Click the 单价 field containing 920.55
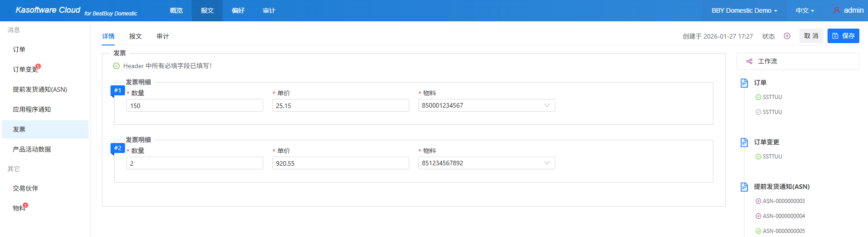Image resolution: width=868 pixels, height=237 pixels. coord(340,163)
